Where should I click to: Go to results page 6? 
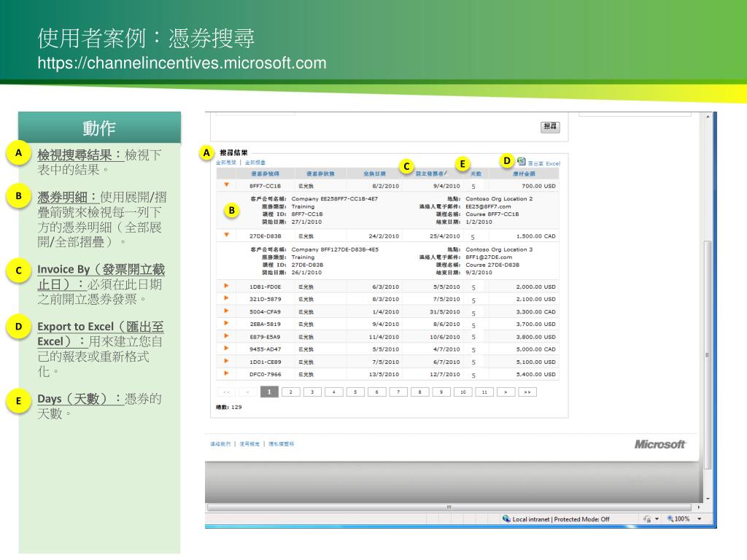click(376, 392)
